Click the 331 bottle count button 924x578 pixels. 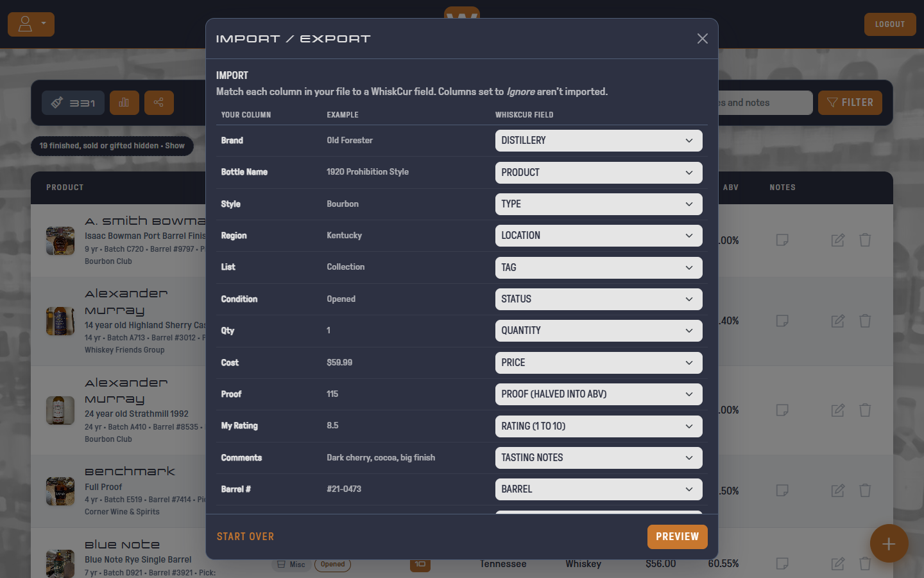click(73, 103)
